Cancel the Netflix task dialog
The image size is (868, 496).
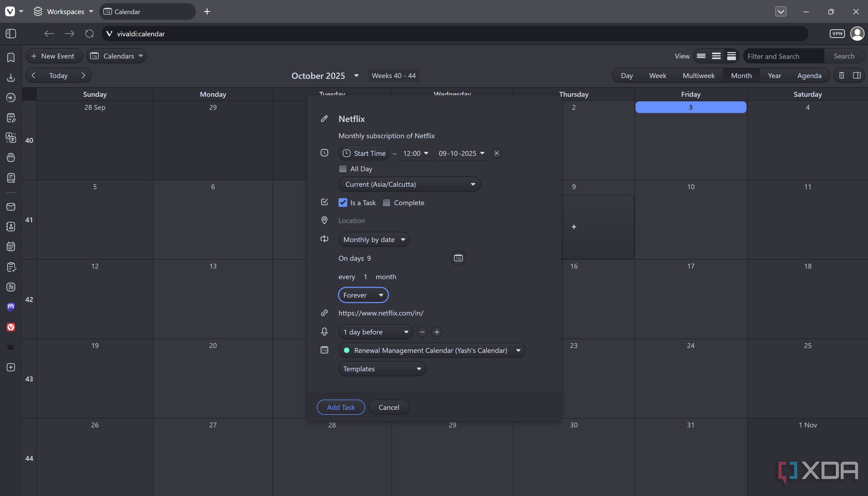coord(389,407)
